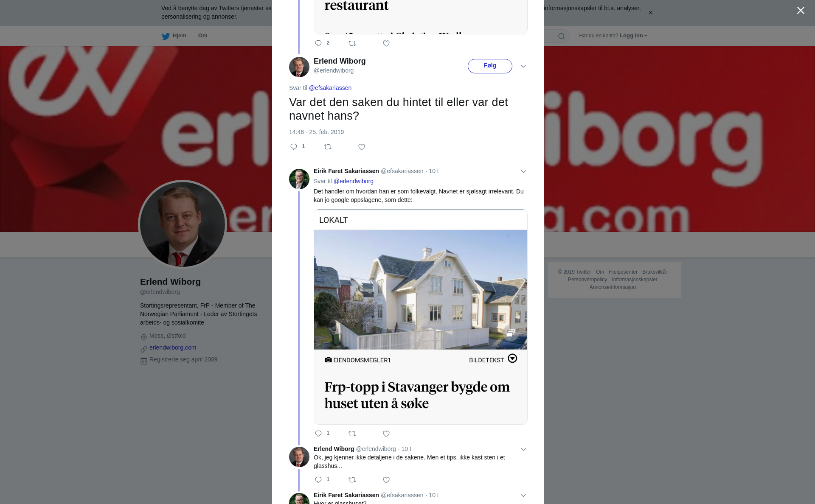Close the tweet overlay with X
The height and width of the screenshot is (504, 815).
coord(801,11)
